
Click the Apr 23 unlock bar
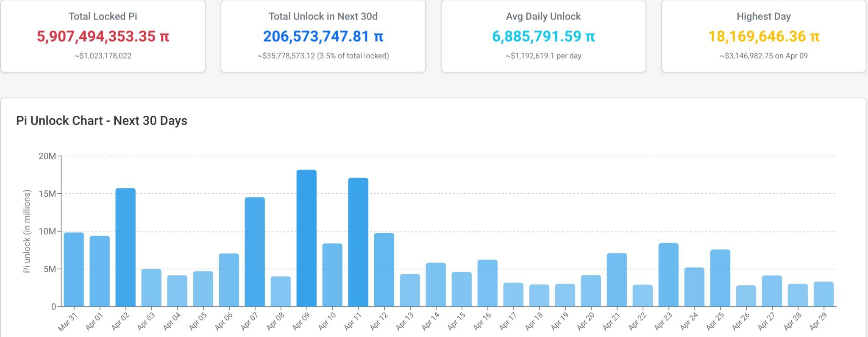[668, 275]
